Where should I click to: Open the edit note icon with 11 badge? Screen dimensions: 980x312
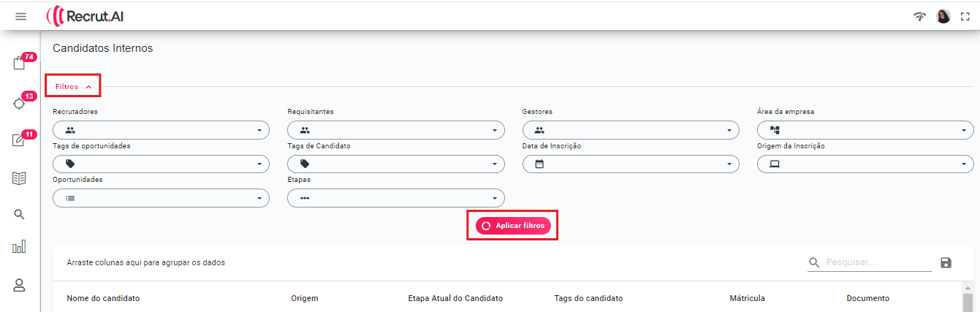(20, 140)
